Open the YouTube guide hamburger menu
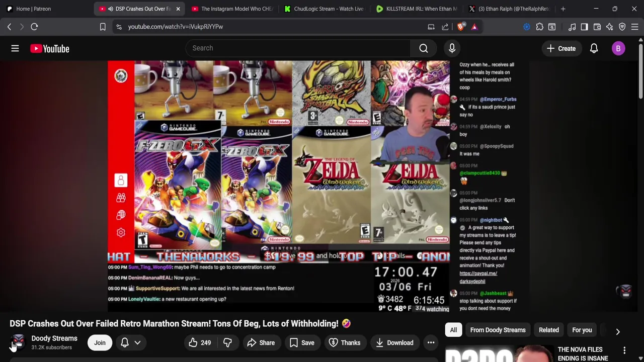 click(x=15, y=48)
